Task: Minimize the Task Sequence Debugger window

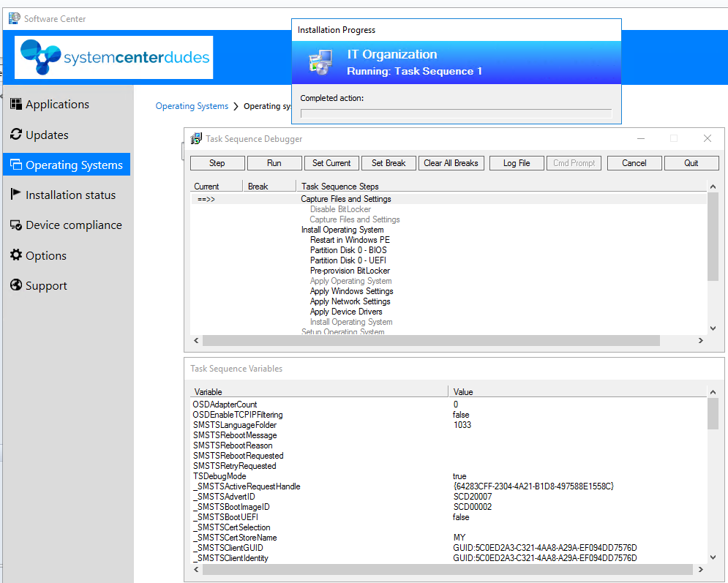Action: pyautogui.click(x=641, y=138)
